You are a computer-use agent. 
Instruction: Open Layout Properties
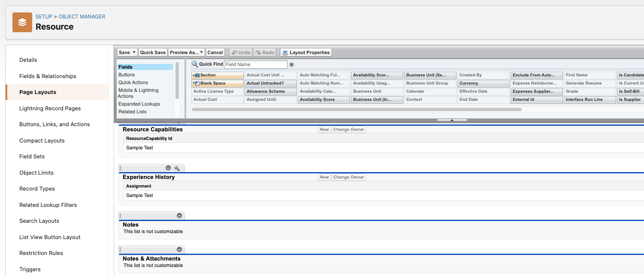306,52
